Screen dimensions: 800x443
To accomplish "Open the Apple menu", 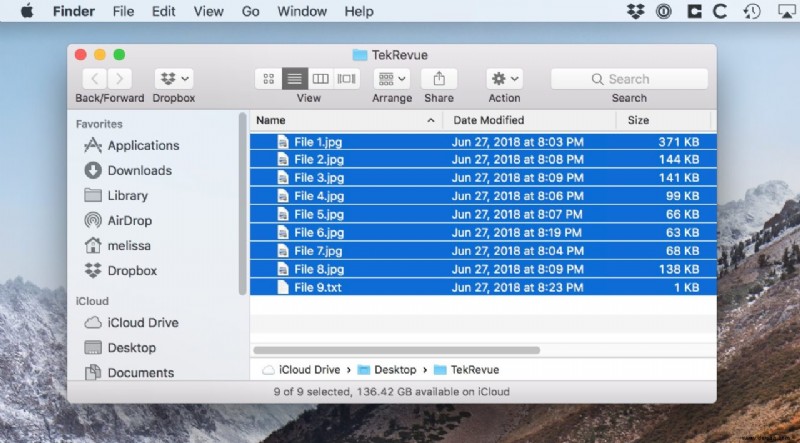I will [x=27, y=11].
